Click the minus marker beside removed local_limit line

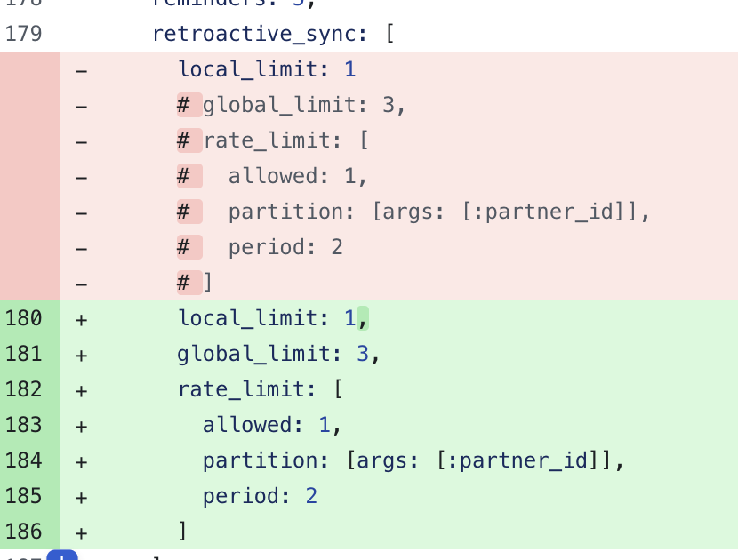pyautogui.click(x=81, y=70)
